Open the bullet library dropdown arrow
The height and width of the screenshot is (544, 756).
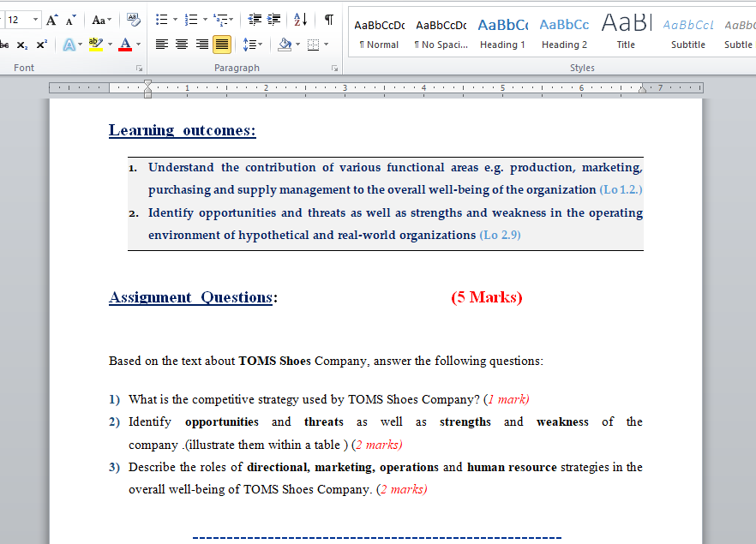175,20
